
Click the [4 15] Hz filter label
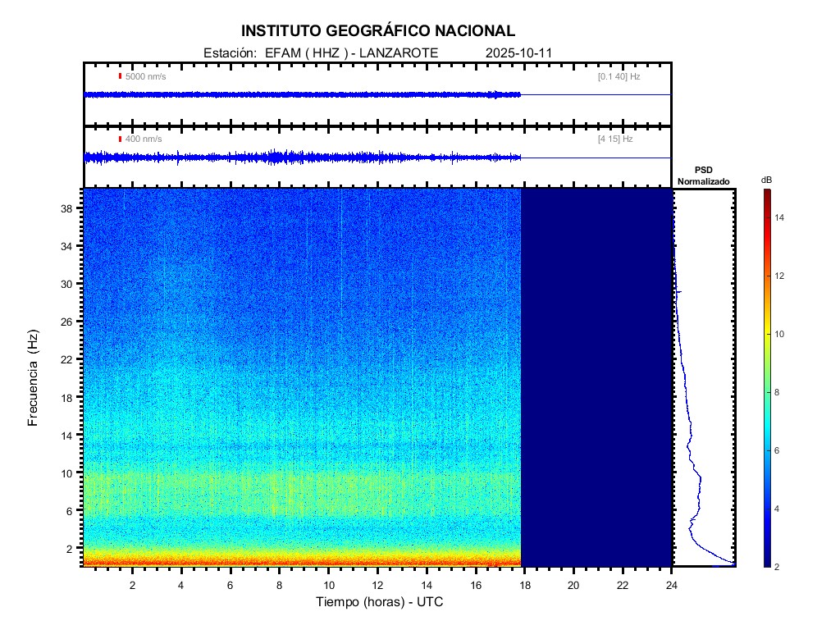point(615,139)
